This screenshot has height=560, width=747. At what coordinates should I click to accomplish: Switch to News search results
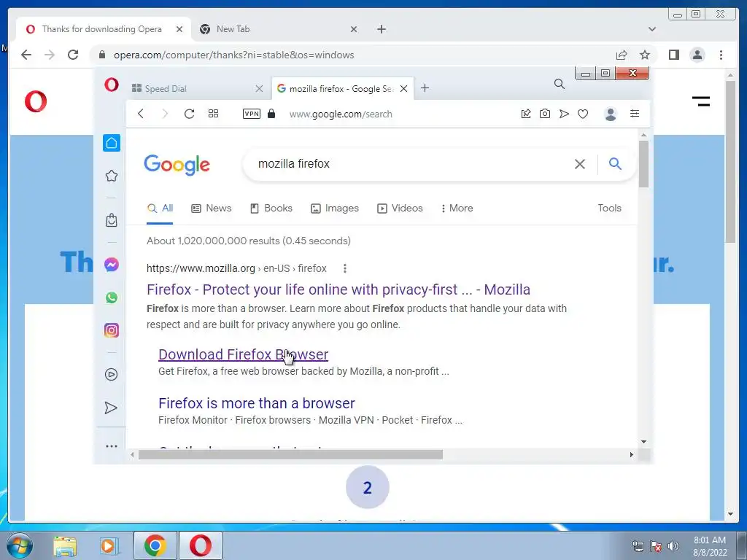tap(212, 208)
